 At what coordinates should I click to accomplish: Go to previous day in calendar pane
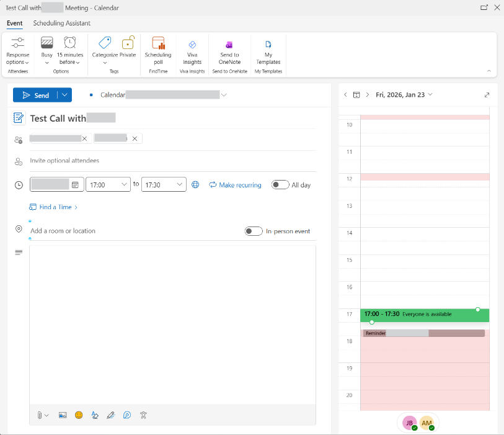(x=345, y=94)
